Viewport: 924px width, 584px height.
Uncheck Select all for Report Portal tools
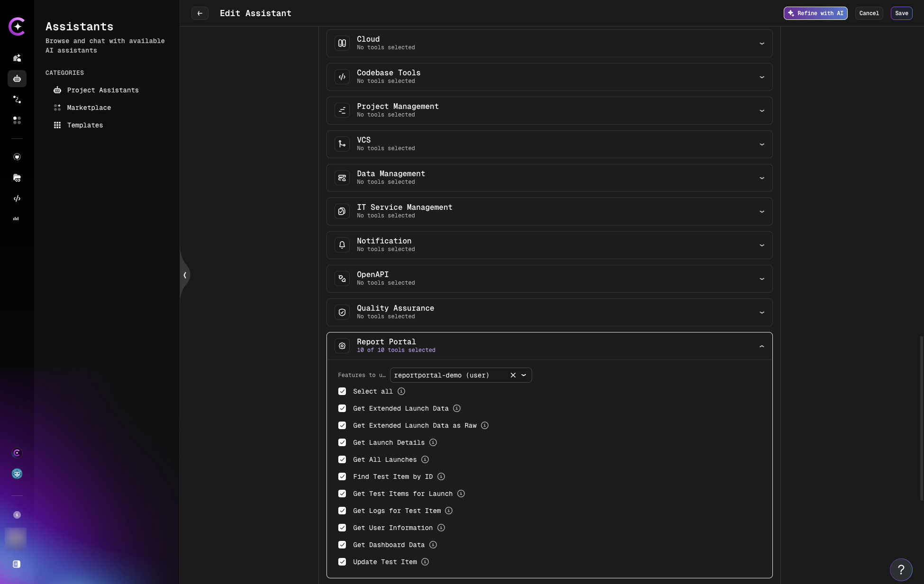pyautogui.click(x=343, y=391)
